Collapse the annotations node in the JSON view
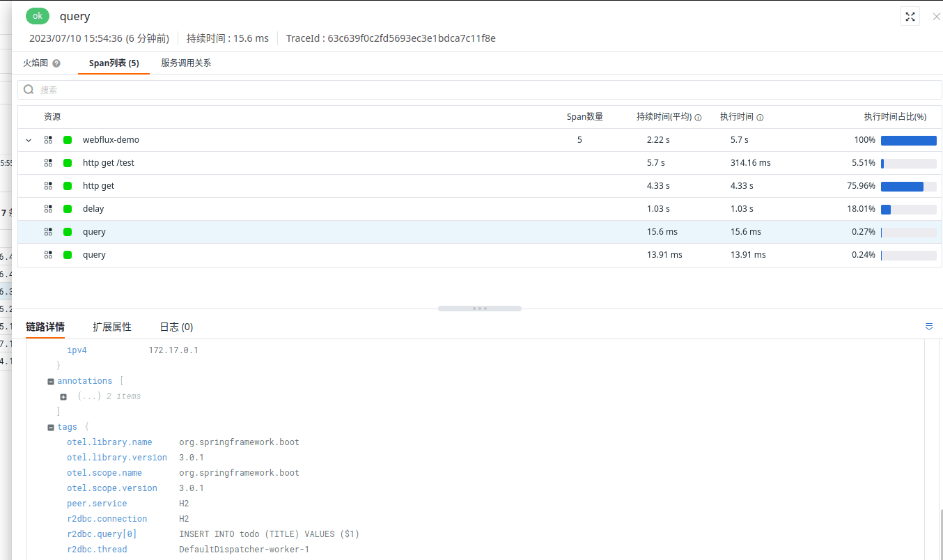Viewport: 943px width, 560px height. pos(50,380)
